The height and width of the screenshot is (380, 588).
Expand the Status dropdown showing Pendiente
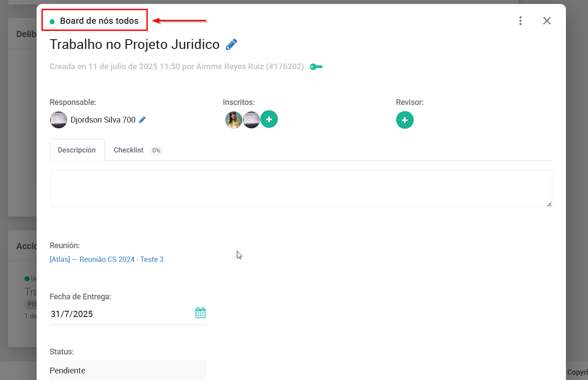pos(128,370)
